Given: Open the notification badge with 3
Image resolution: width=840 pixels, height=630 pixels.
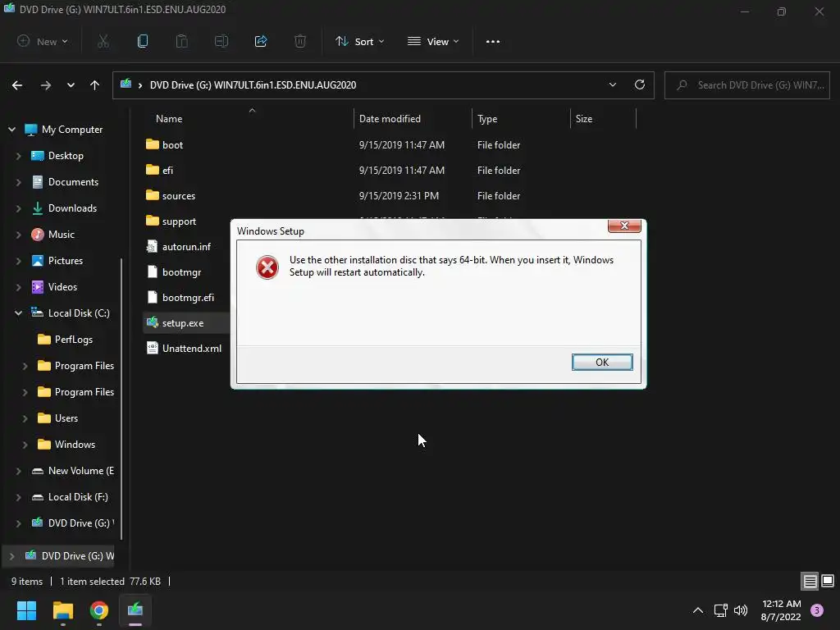Looking at the screenshot, I should tap(817, 610).
